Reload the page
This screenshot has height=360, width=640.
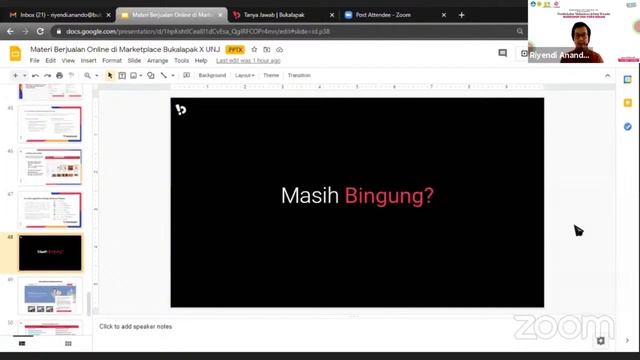[40, 31]
